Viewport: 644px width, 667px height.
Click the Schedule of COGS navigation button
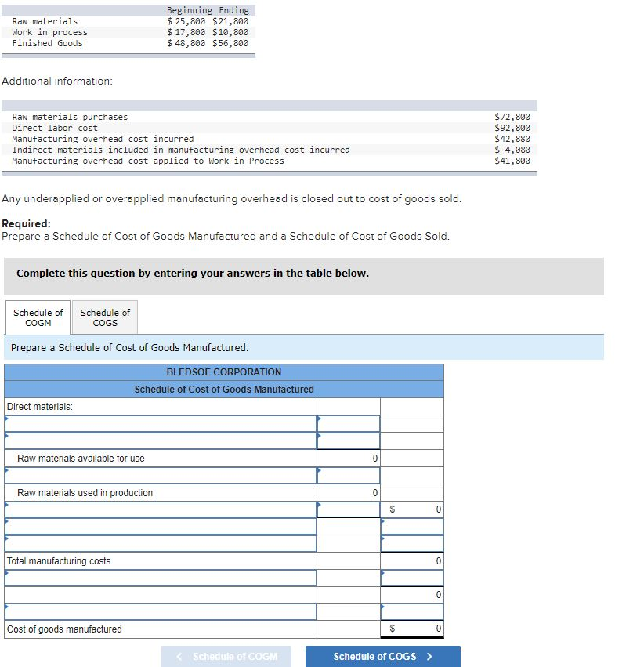(x=382, y=656)
